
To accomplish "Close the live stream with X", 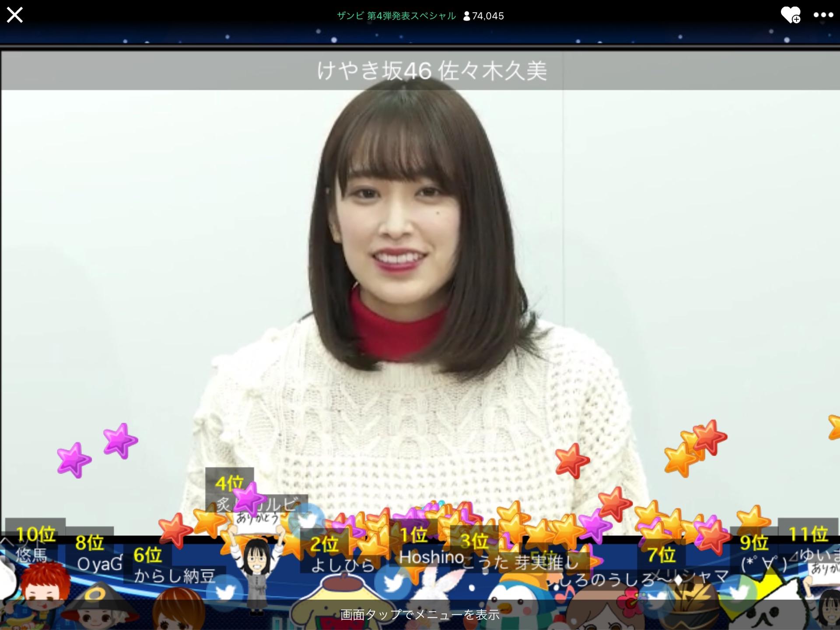I will (14, 15).
